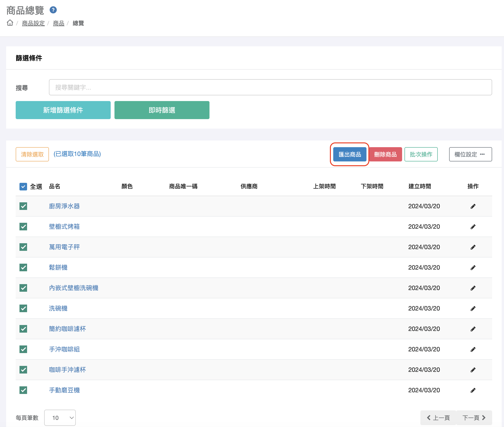
Task: Open product link 手動磨豆機
Action: pyautogui.click(x=64, y=390)
